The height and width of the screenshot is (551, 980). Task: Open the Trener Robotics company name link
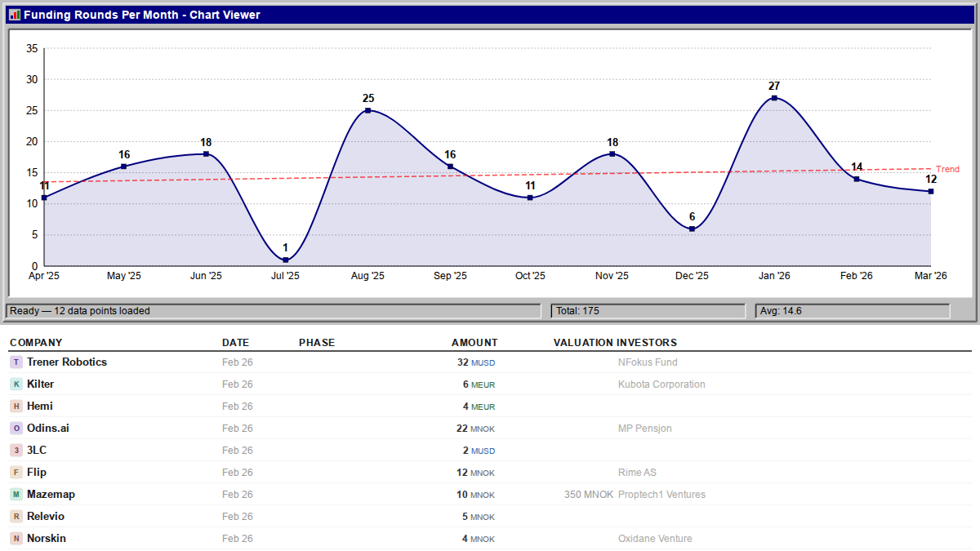[x=67, y=362]
